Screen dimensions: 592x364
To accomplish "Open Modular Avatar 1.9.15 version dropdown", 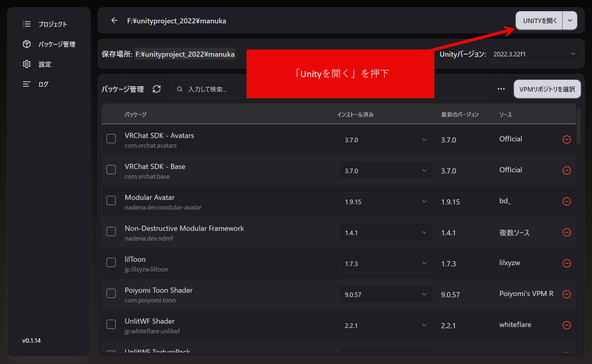I will [386, 201].
